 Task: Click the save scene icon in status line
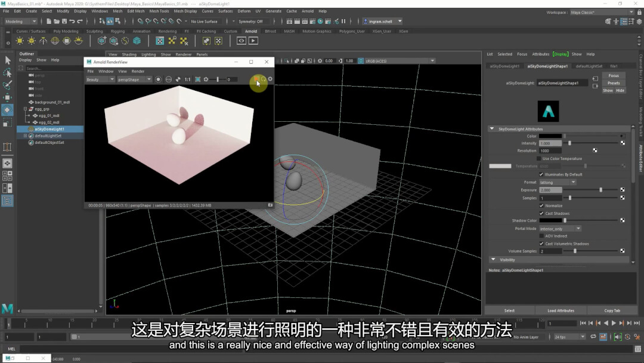(x=64, y=21)
